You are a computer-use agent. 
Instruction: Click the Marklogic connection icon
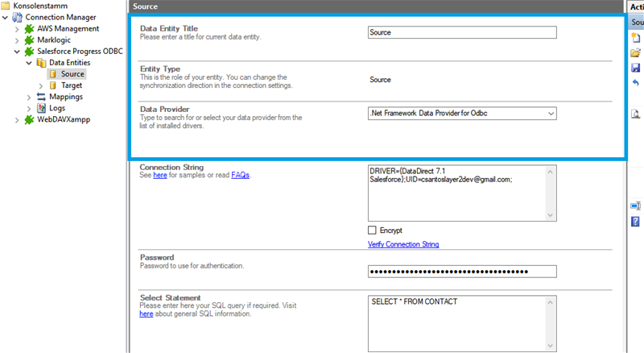coord(31,40)
